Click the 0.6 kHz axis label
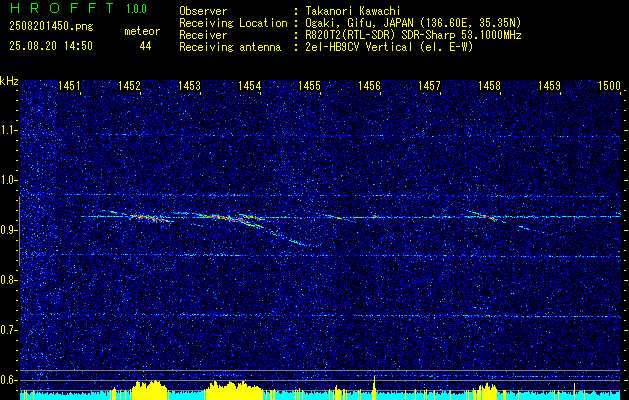 (9, 380)
